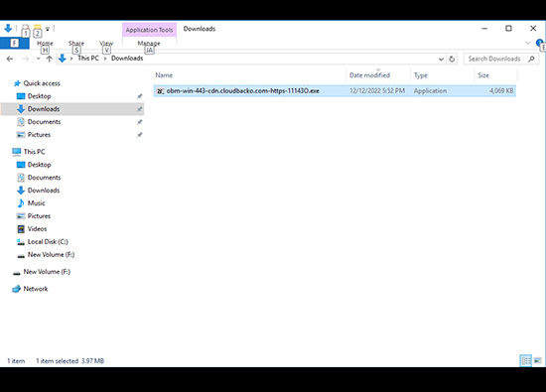The width and height of the screenshot is (546, 392).
Task: Open Pictures under This PC
Action: click(39, 216)
